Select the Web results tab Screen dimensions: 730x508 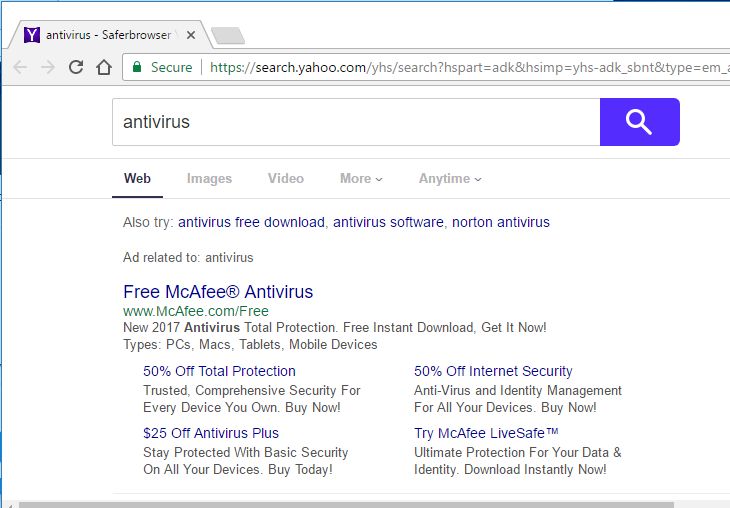tap(137, 178)
